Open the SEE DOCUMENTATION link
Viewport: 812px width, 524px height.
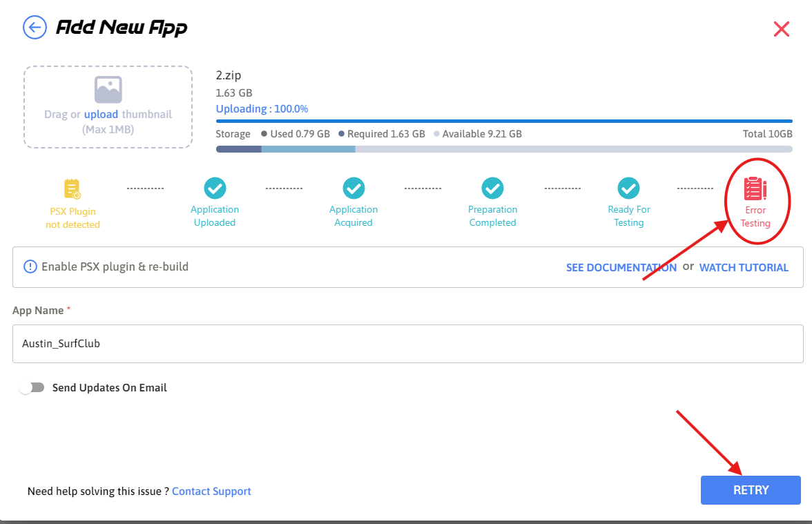click(621, 268)
